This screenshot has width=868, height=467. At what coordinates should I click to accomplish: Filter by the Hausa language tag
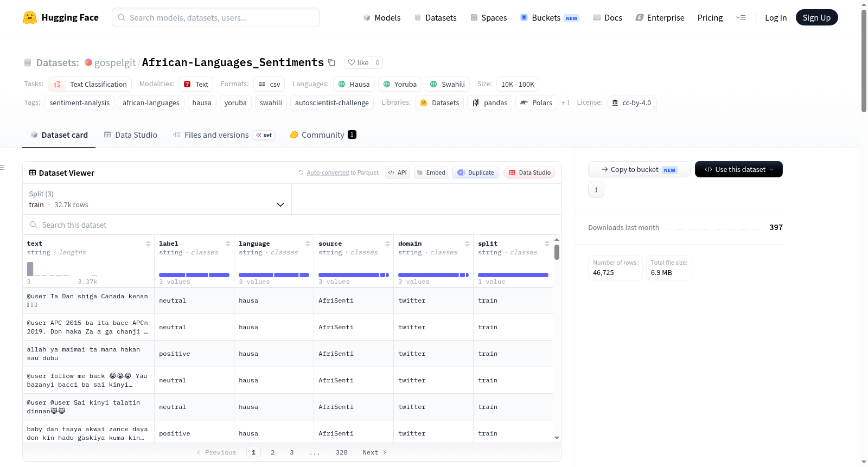click(354, 84)
